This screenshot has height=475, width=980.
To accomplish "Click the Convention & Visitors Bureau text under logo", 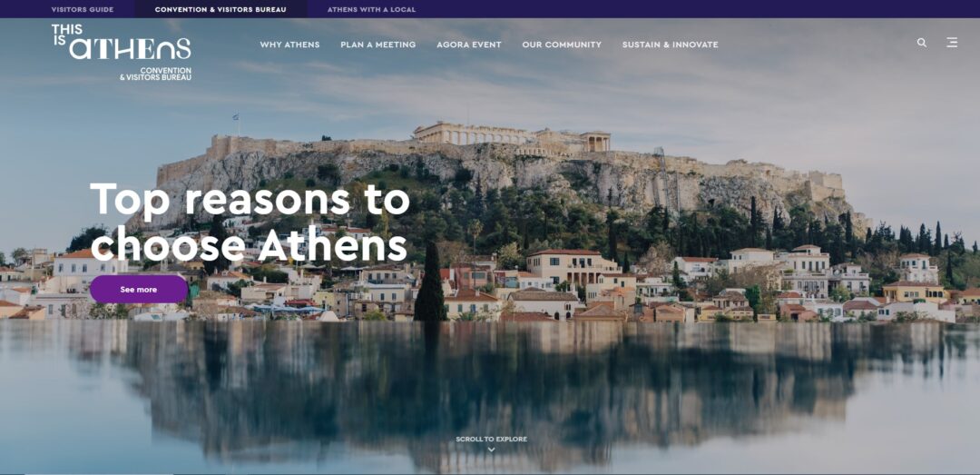I will (x=156, y=74).
